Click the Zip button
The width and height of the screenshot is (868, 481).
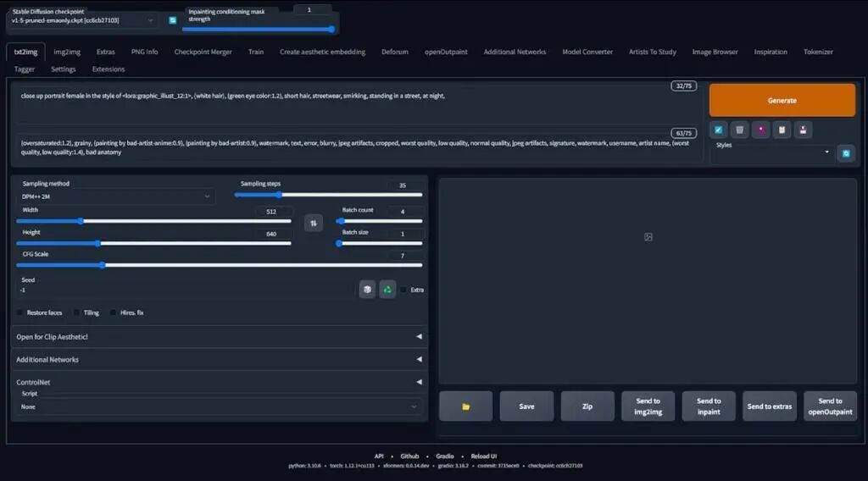coord(587,406)
